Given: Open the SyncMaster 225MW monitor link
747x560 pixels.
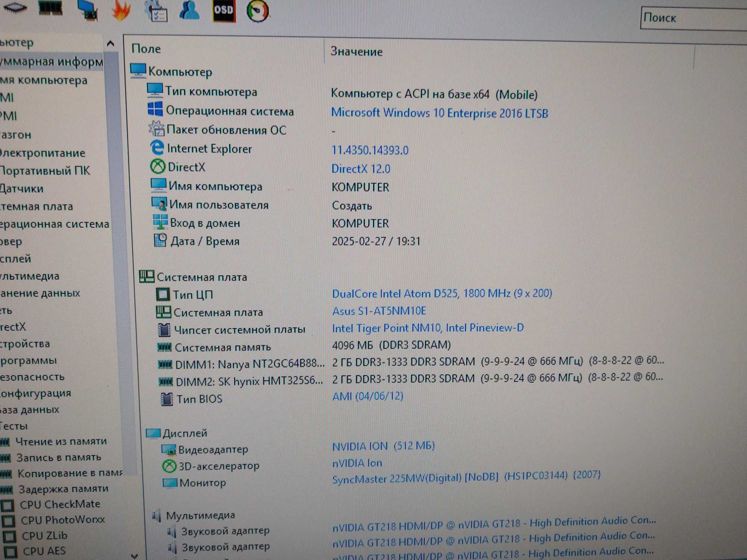Looking at the screenshot, I should pos(467,477).
